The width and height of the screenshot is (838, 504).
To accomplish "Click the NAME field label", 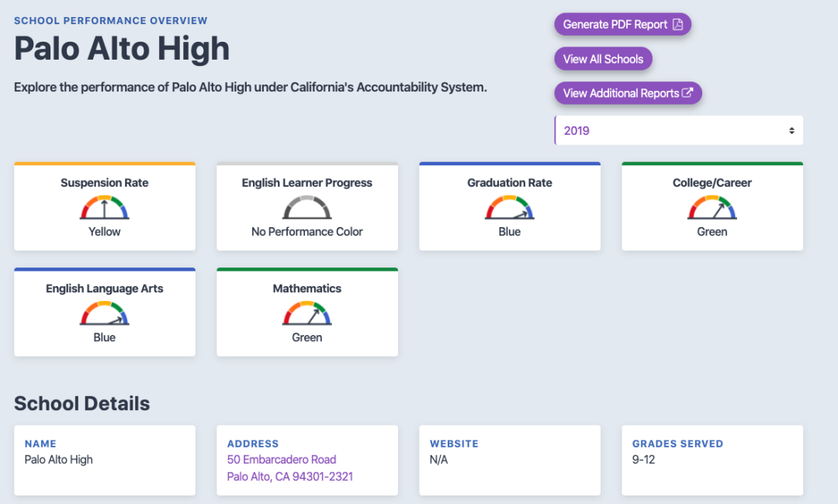I will pos(40,444).
